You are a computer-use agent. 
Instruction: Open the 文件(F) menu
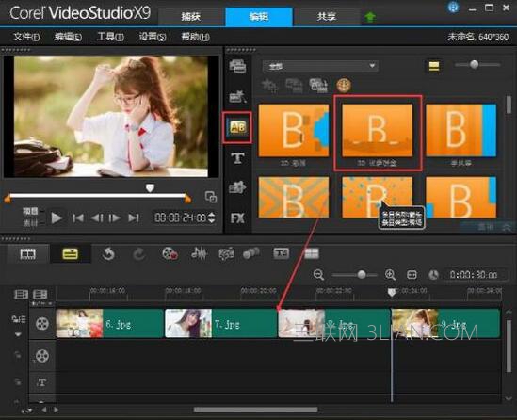[26, 37]
